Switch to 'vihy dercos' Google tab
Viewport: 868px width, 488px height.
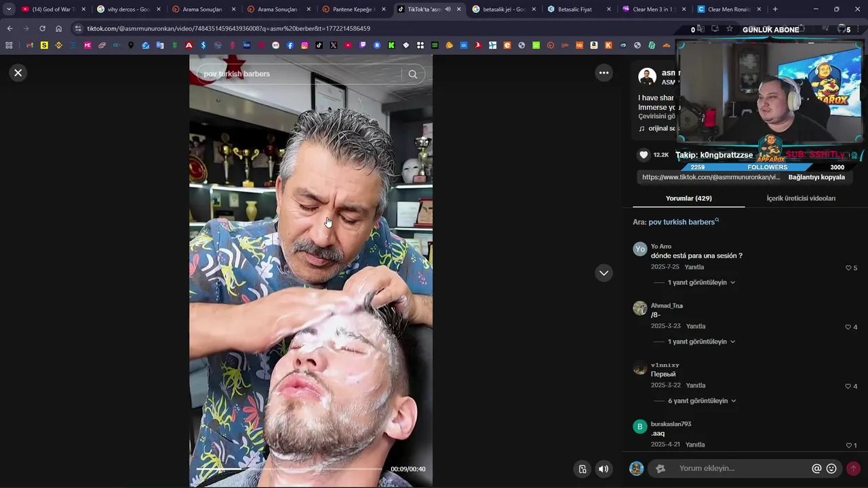coord(128,9)
